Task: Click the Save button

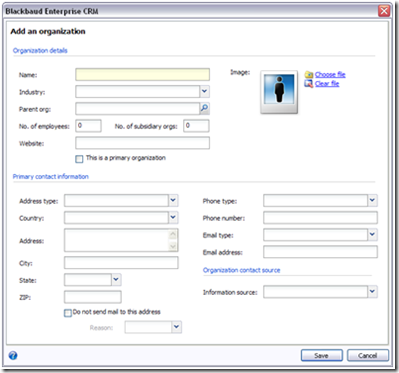Action: tap(322, 355)
